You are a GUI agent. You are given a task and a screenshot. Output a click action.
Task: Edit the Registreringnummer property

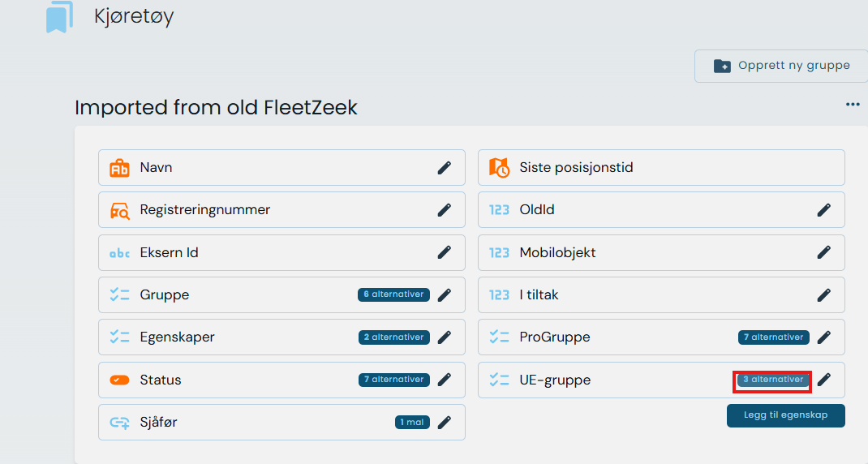click(x=445, y=210)
